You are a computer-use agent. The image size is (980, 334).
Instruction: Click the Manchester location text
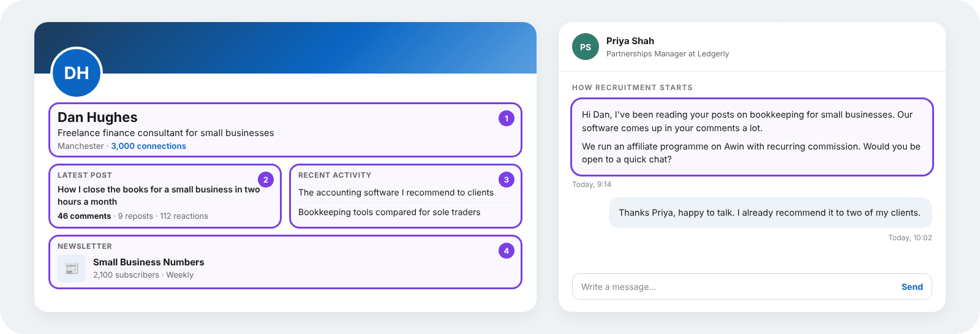pos(81,146)
